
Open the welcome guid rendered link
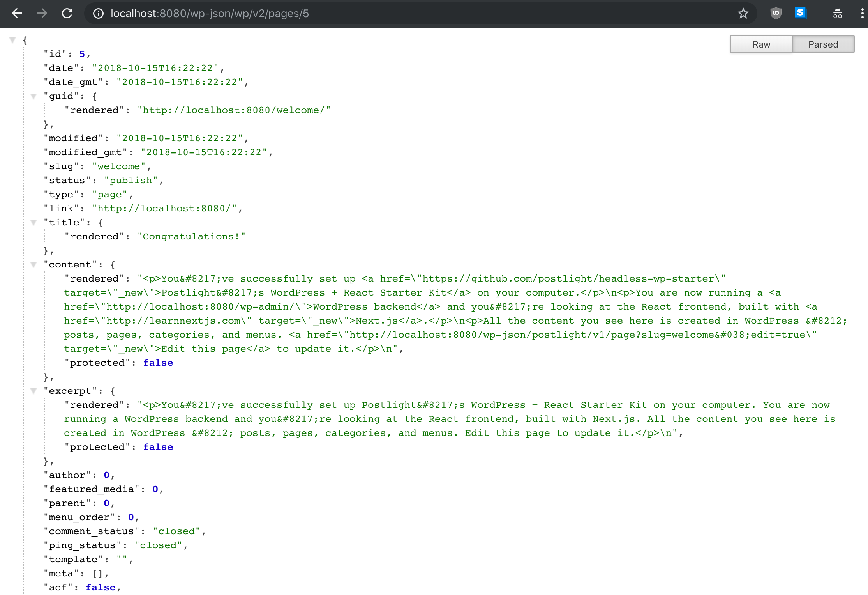[x=234, y=110]
